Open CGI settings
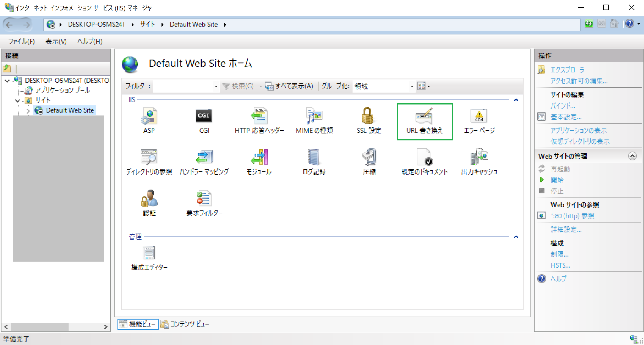This screenshot has width=644, height=345. click(204, 121)
